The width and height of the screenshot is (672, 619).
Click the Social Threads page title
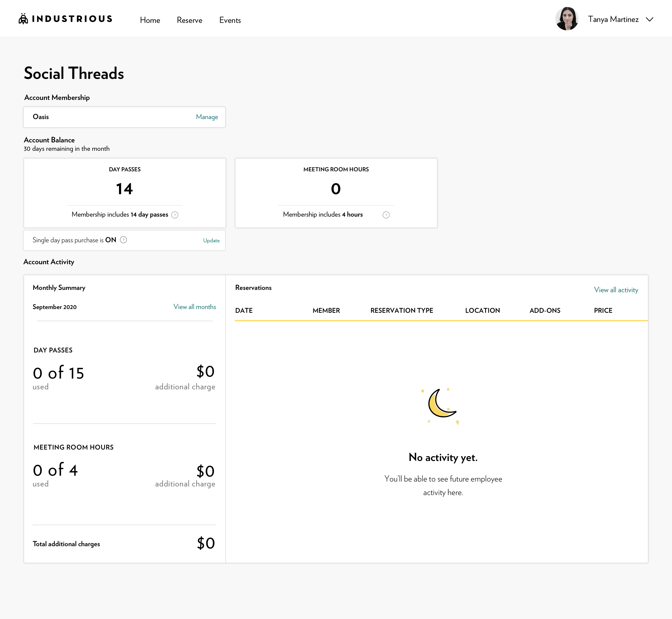tap(74, 73)
